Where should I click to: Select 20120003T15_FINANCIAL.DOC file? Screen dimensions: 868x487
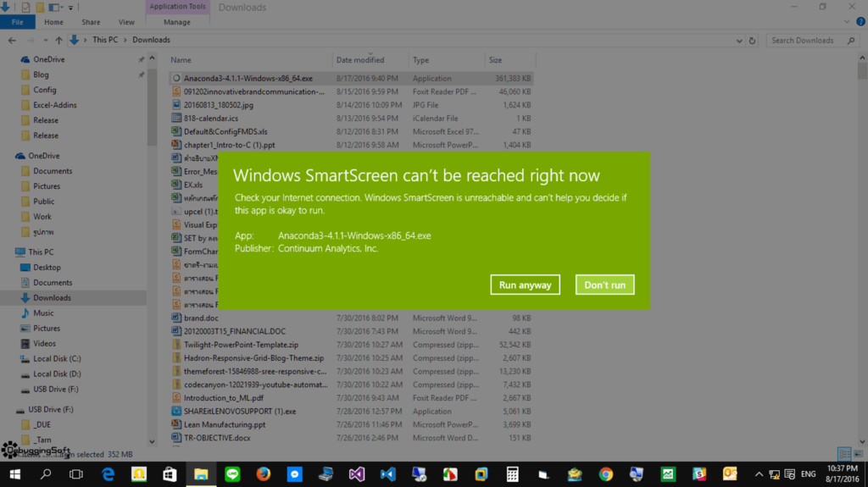(235, 331)
